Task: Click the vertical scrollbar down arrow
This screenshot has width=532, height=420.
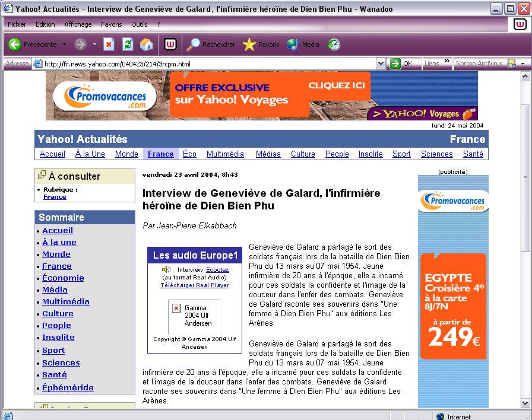Action: pyautogui.click(x=525, y=402)
